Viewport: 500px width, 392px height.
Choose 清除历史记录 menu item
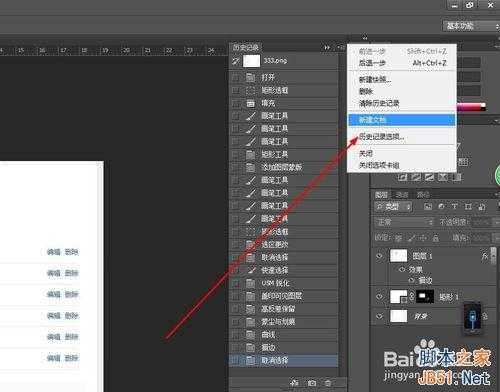(402, 103)
